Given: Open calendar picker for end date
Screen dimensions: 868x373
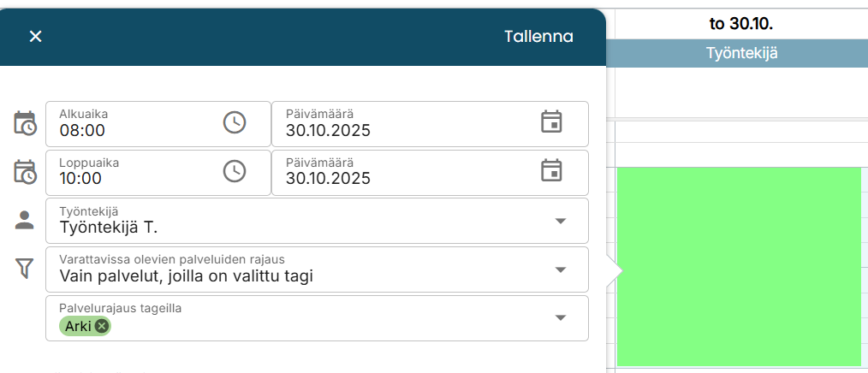Looking at the screenshot, I should (x=551, y=170).
